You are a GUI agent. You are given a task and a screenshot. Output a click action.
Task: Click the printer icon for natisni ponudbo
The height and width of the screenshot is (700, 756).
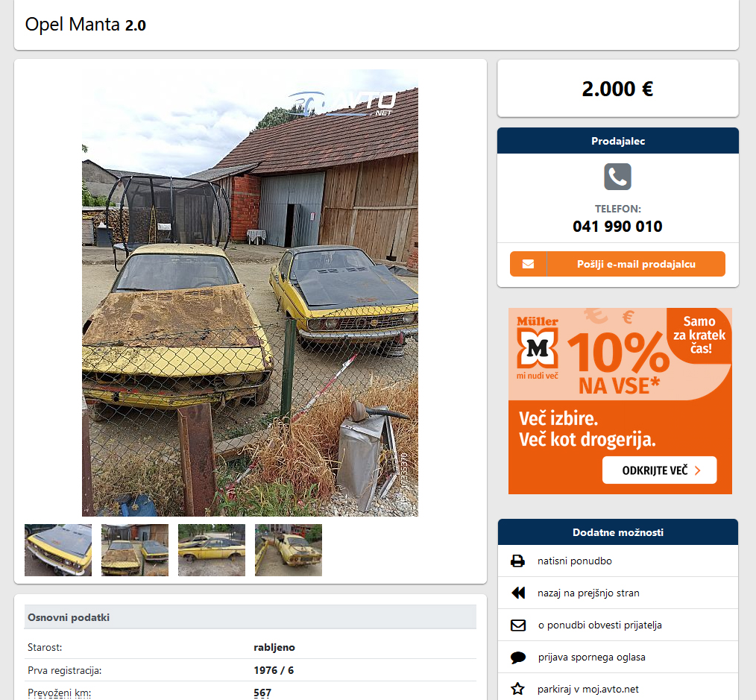pyautogui.click(x=517, y=561)
